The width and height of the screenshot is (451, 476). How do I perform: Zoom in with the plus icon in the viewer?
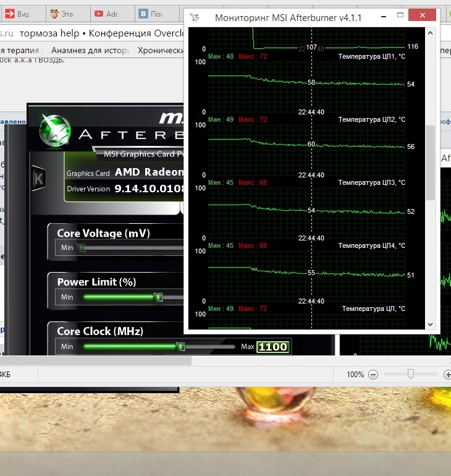pyautogui.click(x=448, y=375)
